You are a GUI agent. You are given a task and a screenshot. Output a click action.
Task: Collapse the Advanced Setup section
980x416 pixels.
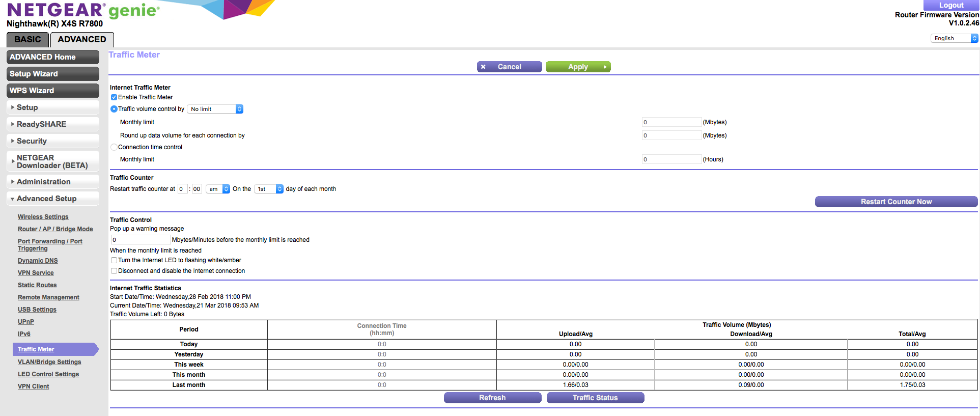click(53, 199)
